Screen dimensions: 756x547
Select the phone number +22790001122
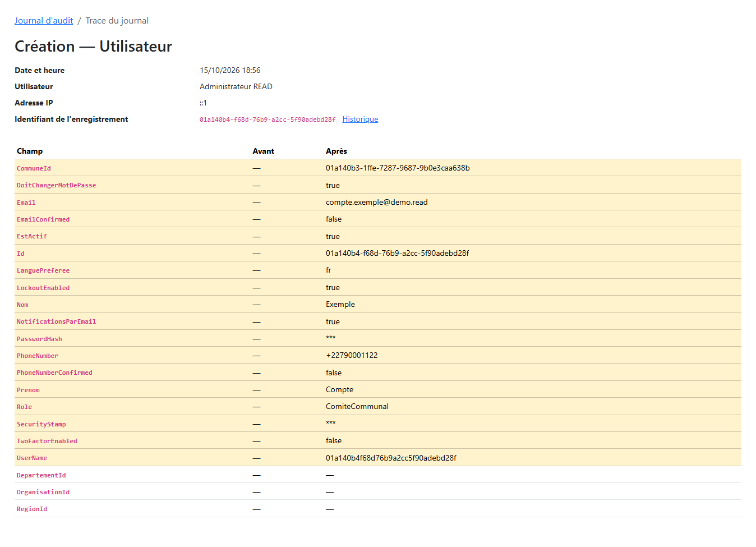(x=352, y=355)
